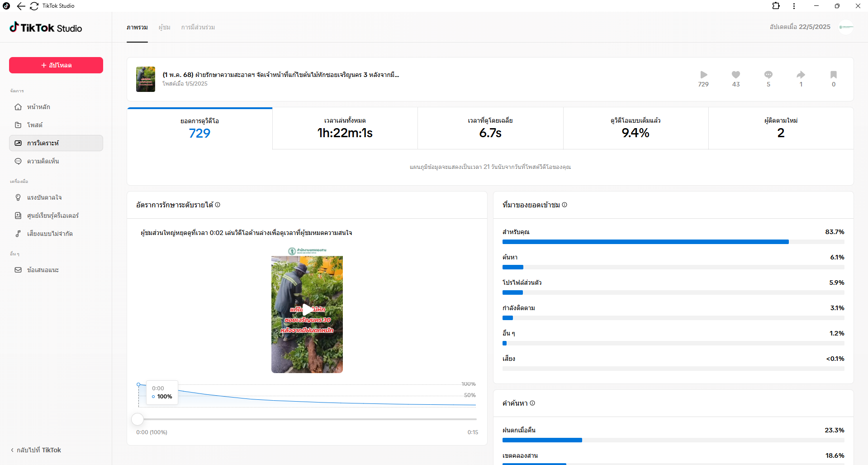Select the total play time card (1h:22m:1s)
The image size is (868, 465).
coord(345,129)
